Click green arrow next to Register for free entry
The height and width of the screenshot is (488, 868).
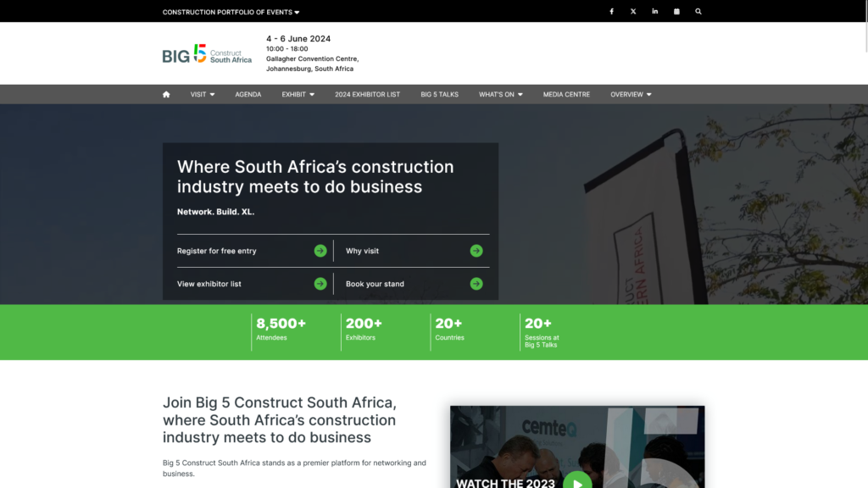pos(320,251)
